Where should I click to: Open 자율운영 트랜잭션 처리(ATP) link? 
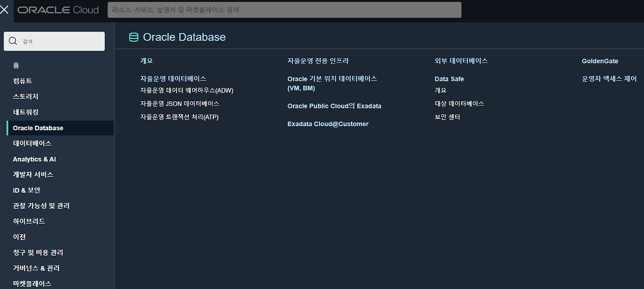click(180, 117)
